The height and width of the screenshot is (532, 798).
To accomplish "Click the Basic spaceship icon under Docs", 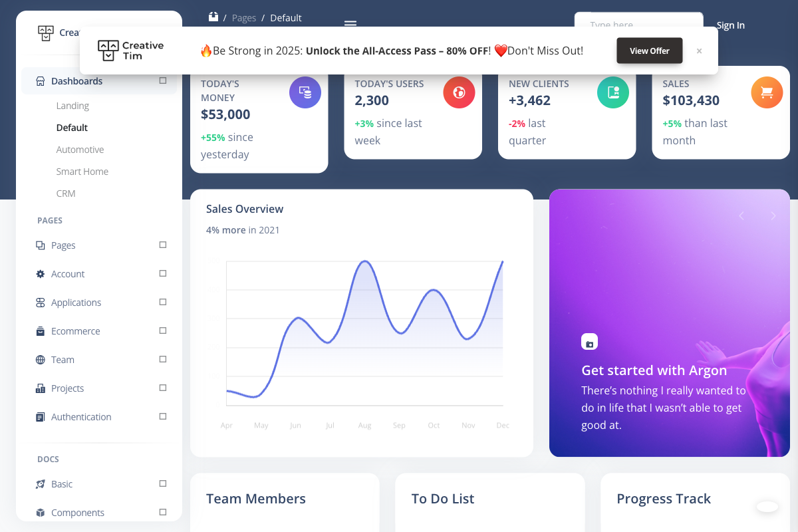I will coord(39,483).
